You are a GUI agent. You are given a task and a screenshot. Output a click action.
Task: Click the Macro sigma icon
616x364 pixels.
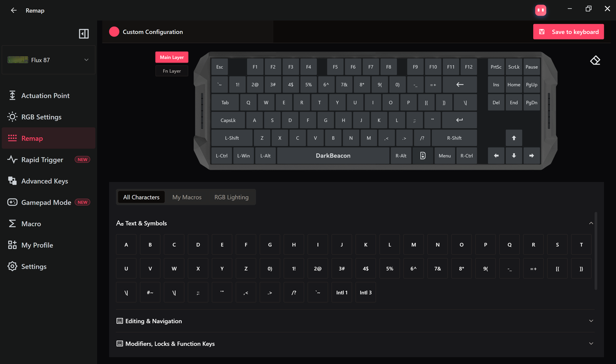(12, 224)
